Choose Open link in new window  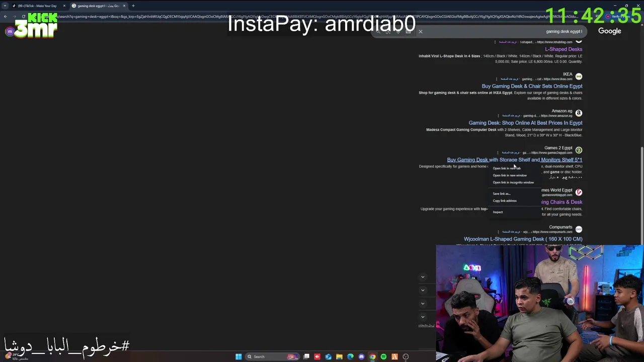pos(514,175)
